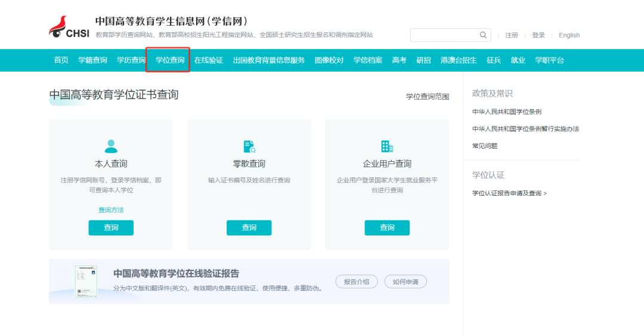
Task: Click the 零散查询 document icon
Action: (249, 146)
